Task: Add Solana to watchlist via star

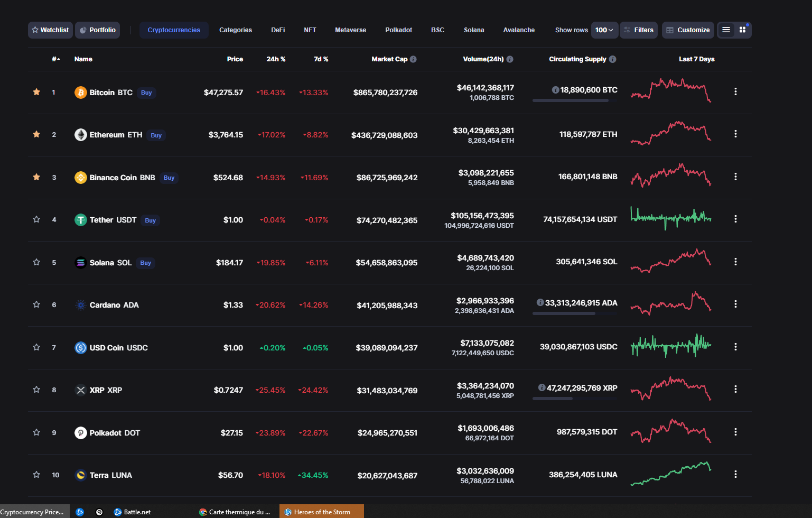Action: (36, 262)
